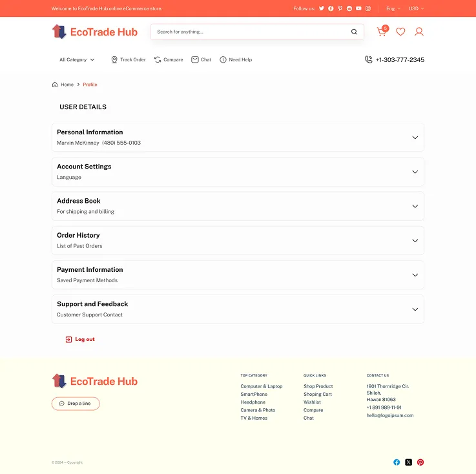The height and width of the screenshot is (474, 476).
Task: Open the All Category dropdown
Action: pos(77,59)
